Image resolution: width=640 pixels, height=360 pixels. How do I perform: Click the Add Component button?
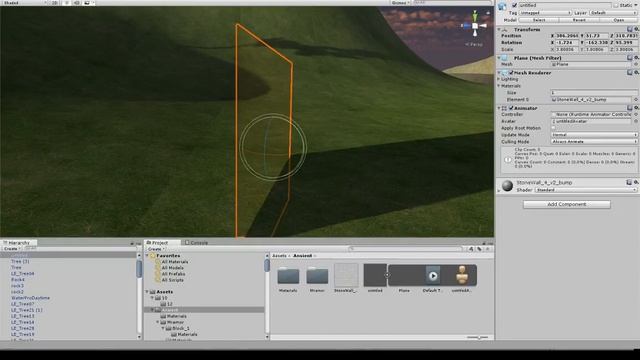point(567,204)
